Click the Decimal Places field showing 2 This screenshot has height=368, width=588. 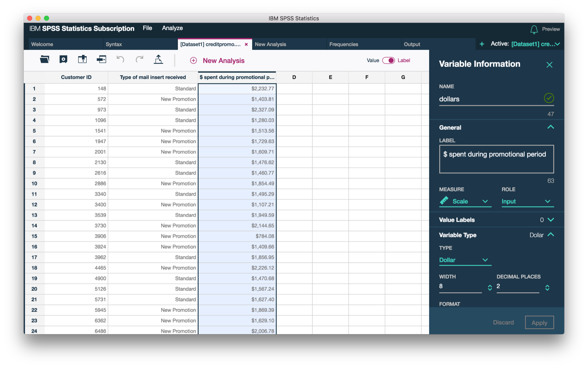coord(518,286)
